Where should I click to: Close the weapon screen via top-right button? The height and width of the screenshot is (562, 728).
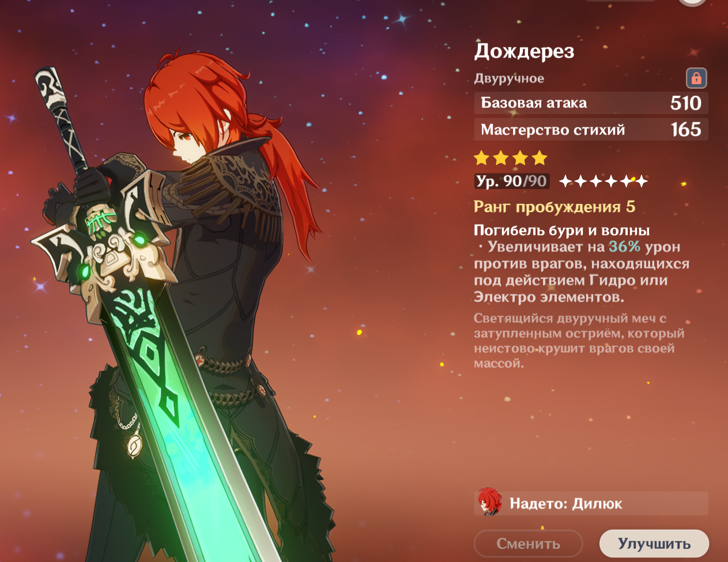coord(692,2)
